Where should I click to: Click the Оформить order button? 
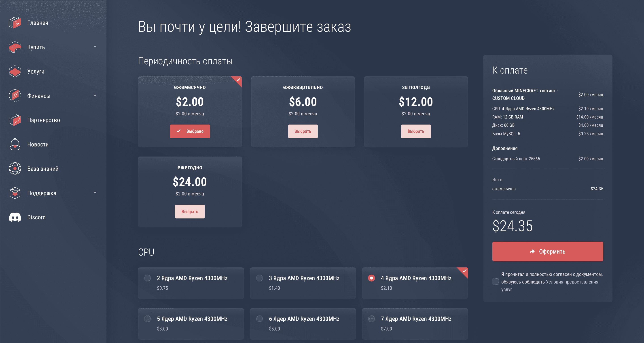[x=547, y=252]
